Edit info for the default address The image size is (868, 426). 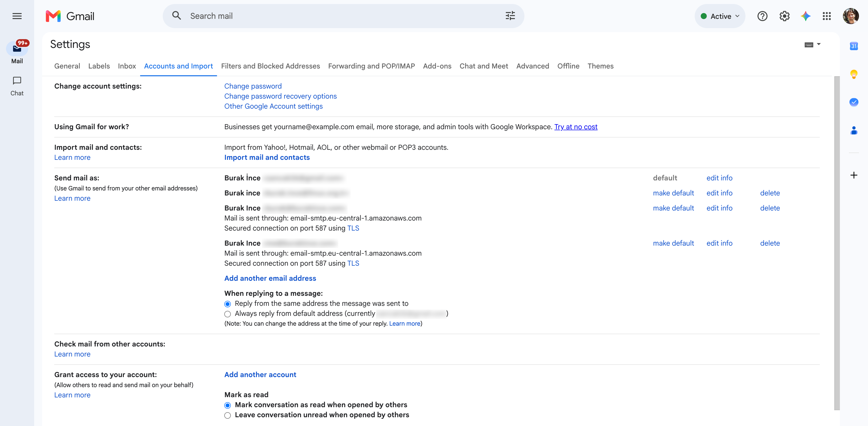point(719,178)
